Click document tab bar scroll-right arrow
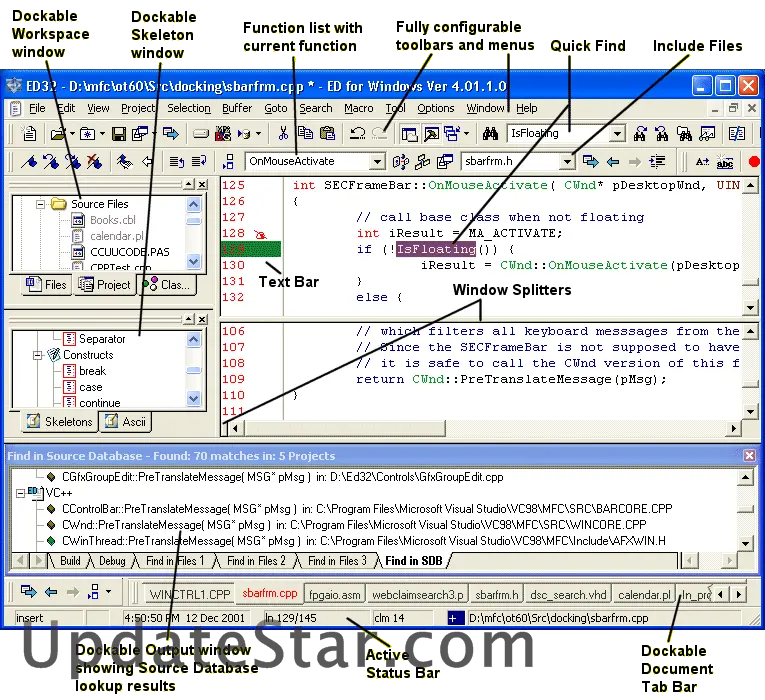 (739, 595)
